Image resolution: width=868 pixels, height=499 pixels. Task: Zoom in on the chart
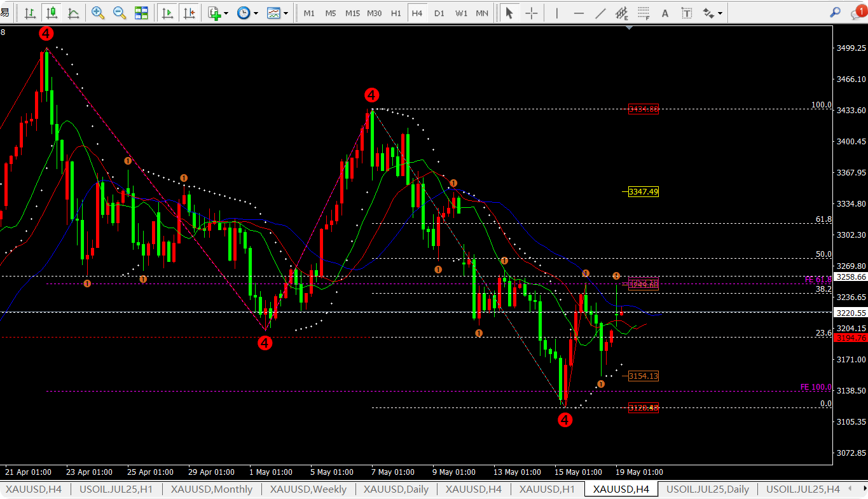coord(98,13)
